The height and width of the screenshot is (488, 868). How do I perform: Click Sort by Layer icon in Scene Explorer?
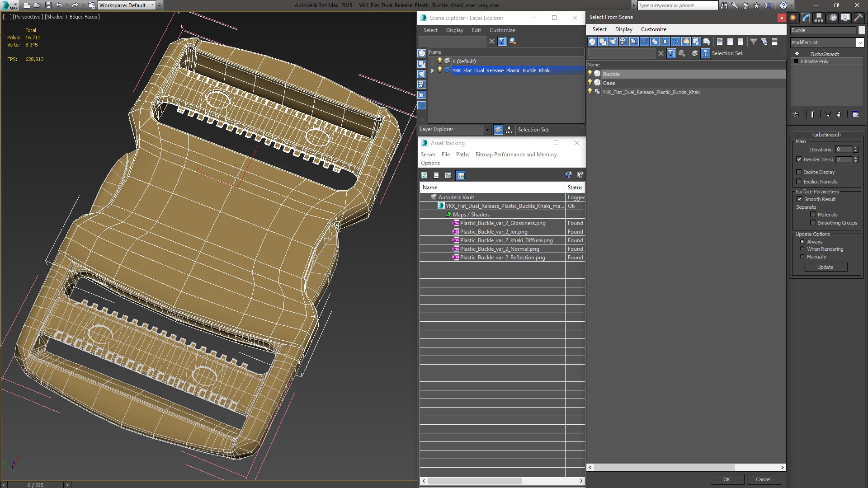[498, 130]
